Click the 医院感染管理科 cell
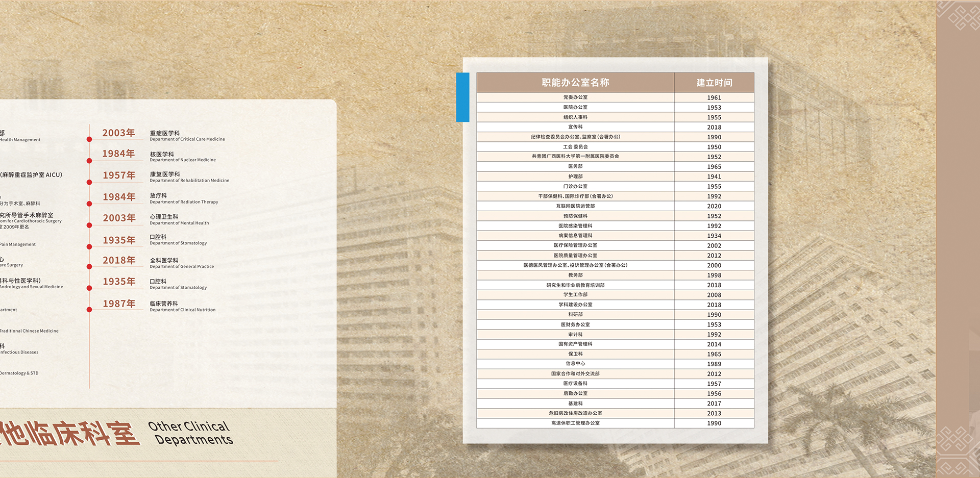The height and width of the screenshot is (478, 980). 575,226
